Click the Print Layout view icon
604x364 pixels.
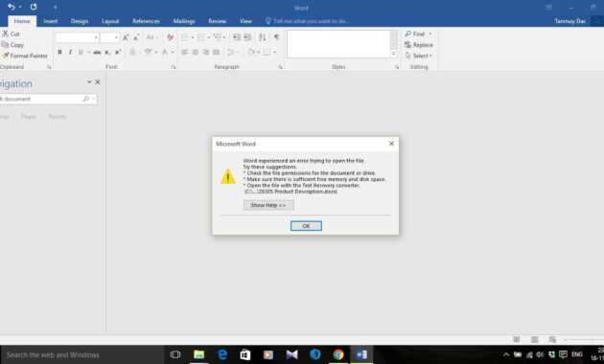point(535,339)
